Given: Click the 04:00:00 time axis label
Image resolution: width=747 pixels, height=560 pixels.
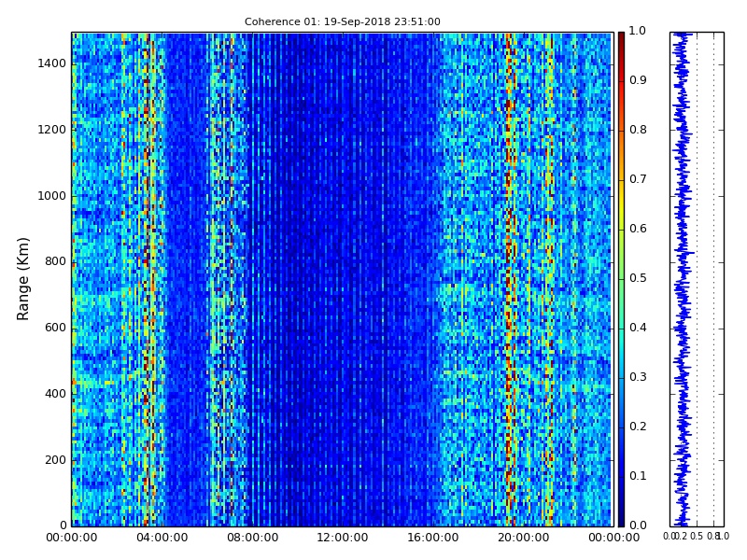Looking at the screenshot, I should click(x=162, y=538).
